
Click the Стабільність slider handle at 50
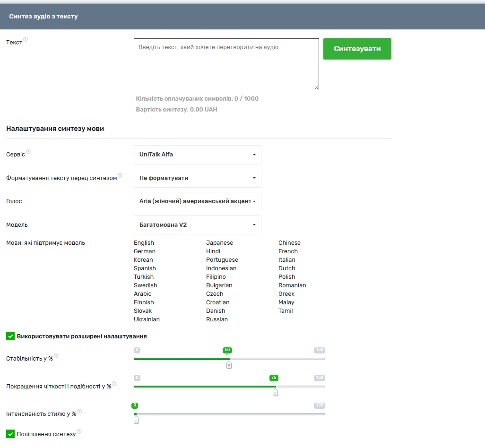click(229, 364)
